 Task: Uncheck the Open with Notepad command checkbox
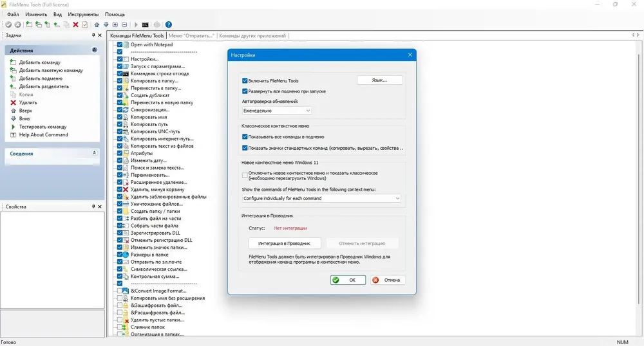(x=120, y=44)
